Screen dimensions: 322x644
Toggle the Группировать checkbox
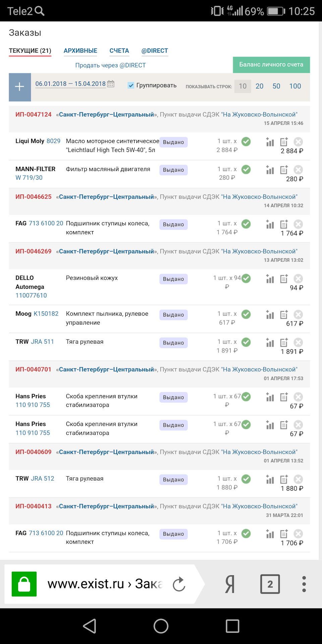point(131,86)
